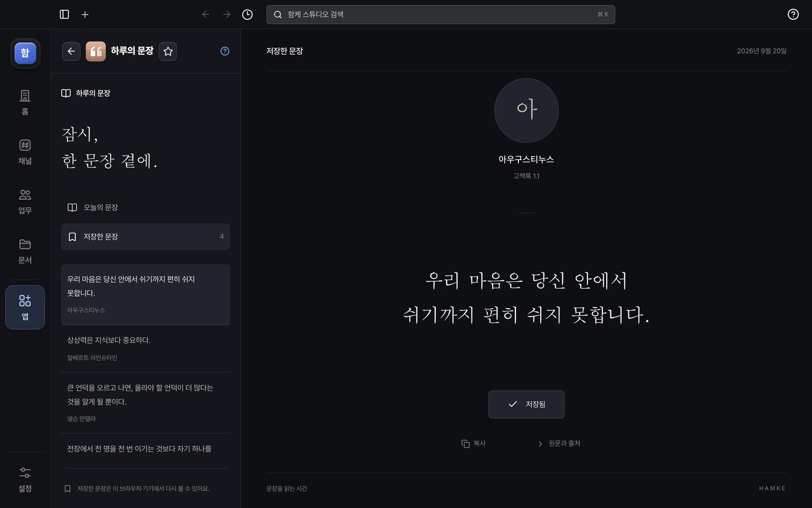The image size is (812, 508).
Task: Open 문서 in the sidebar
Action: 25,251
